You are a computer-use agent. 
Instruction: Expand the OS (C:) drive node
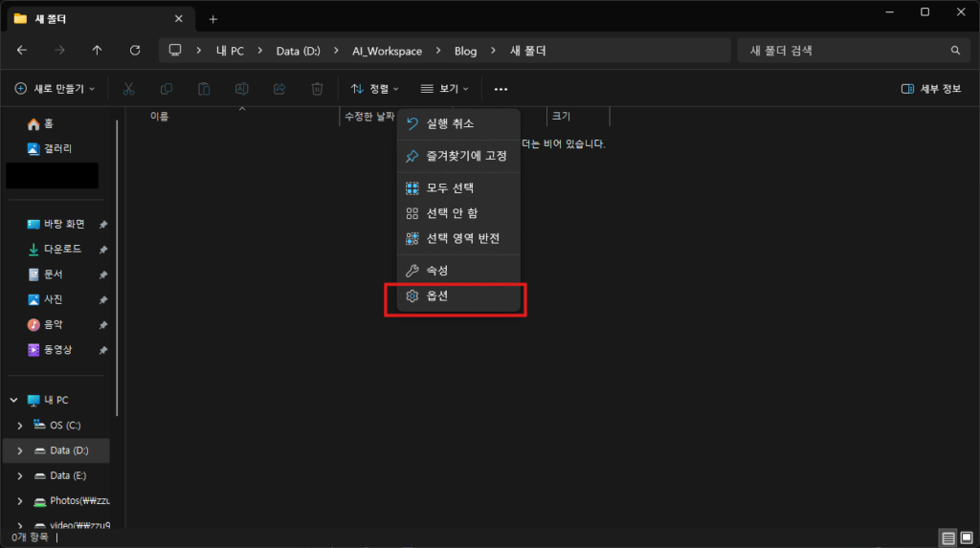click(20, 426)
